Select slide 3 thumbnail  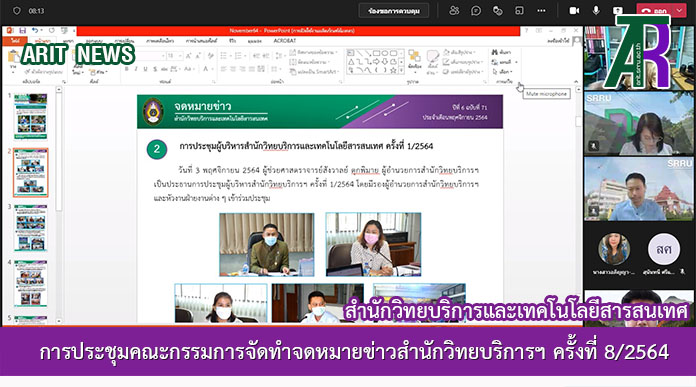(x=31, y=228)
